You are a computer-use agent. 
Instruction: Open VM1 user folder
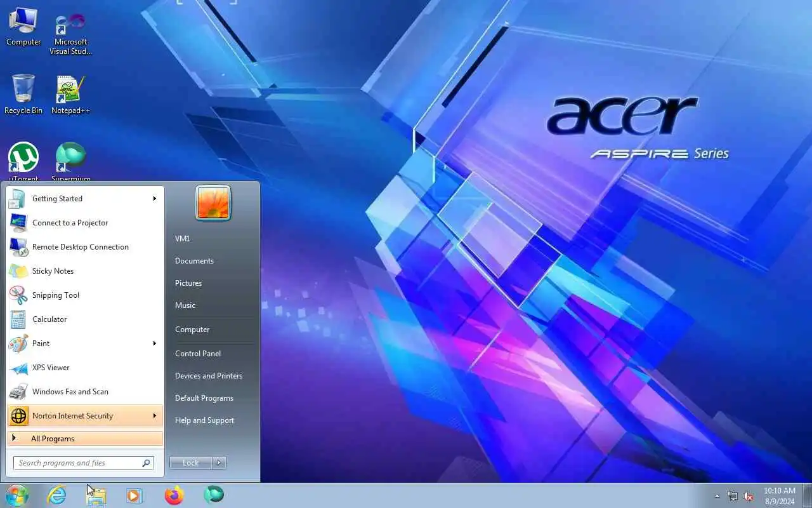click(183, 239)
